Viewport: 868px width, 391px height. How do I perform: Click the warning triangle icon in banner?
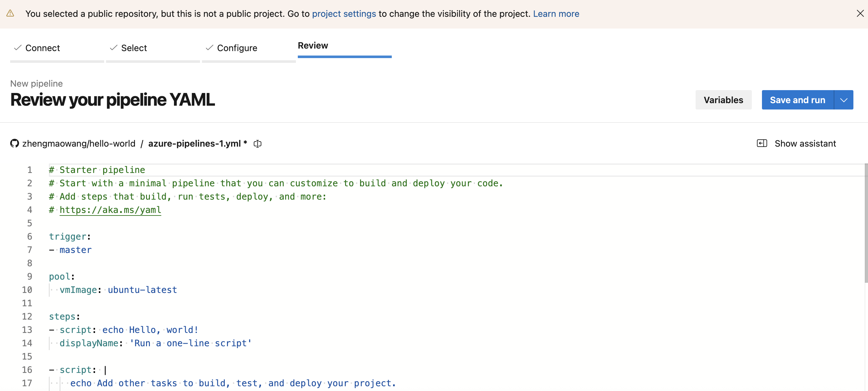click(x=10, y=13)
